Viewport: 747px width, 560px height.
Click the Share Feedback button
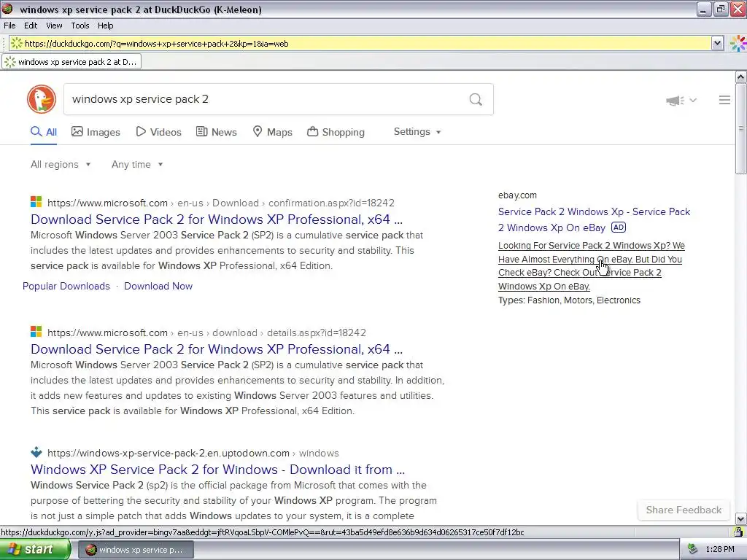(684, 510)
